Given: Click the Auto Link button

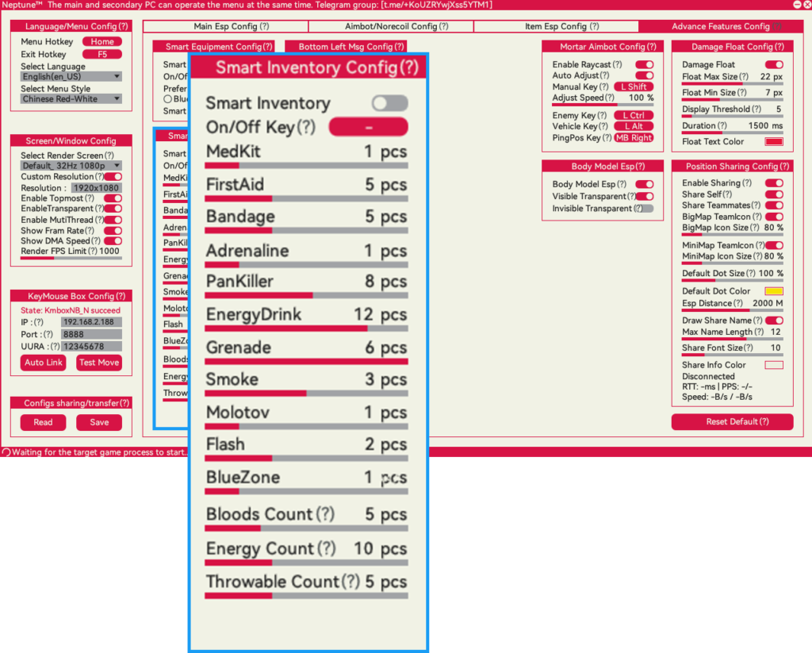Looking at the screenshot, I should (44, 363).
